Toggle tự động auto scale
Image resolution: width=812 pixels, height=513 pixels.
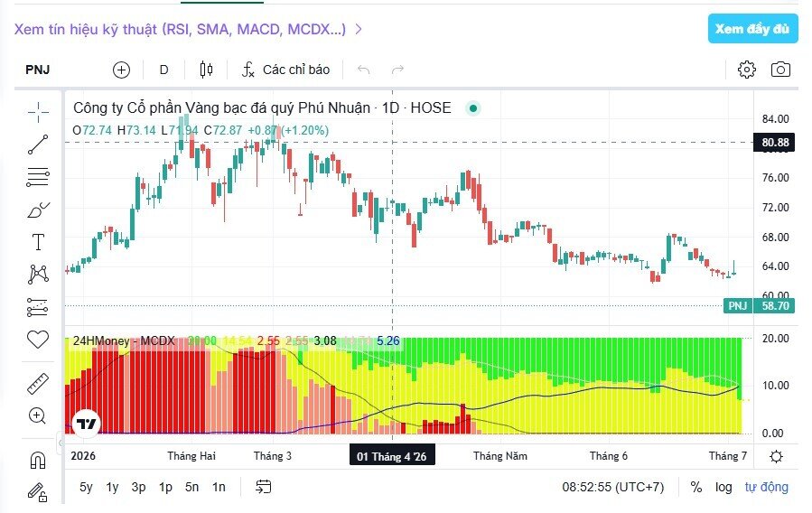[767, 487]
